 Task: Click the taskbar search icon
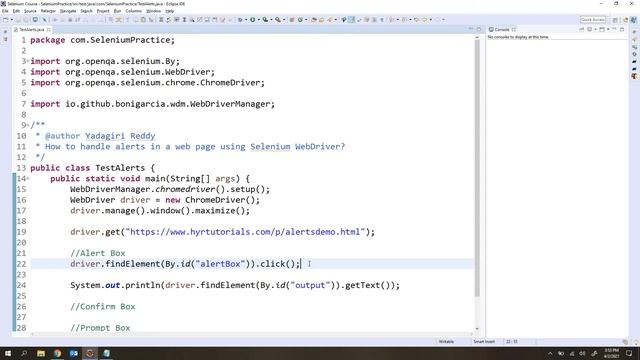[x=24, y=353]
